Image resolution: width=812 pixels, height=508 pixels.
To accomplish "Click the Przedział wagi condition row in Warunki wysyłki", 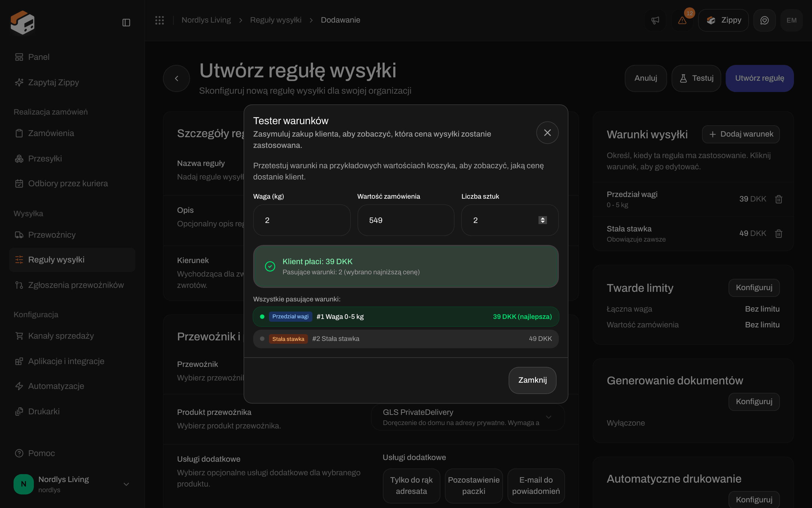I will click(693, 199).
